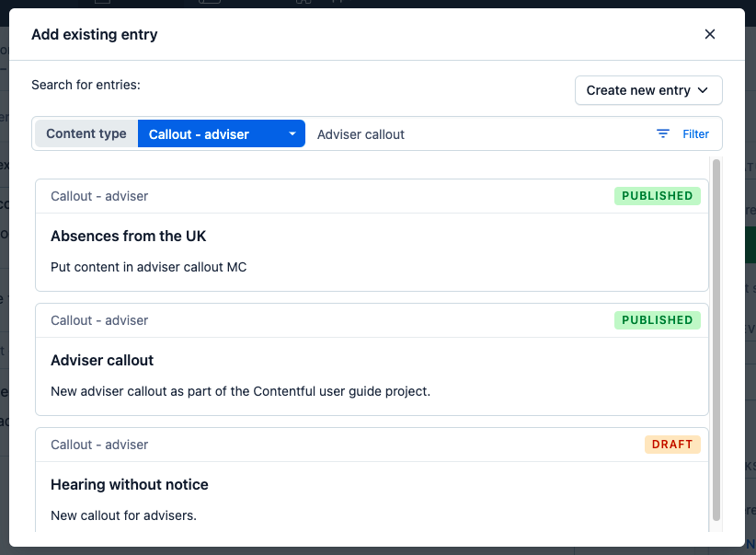The width and height of the screenshot is (756, 555).
Task: Select the Absences from the UK entry
Action: pyautogui.click(x=129, y=236)
